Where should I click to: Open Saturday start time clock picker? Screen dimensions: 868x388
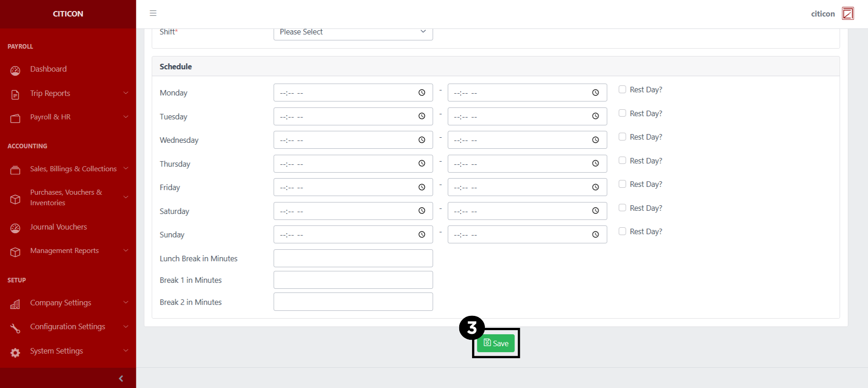tap(422, 211)
